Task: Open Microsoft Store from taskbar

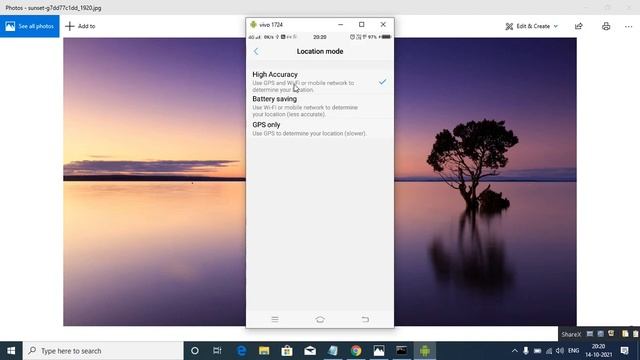Action: coord(287,351)
